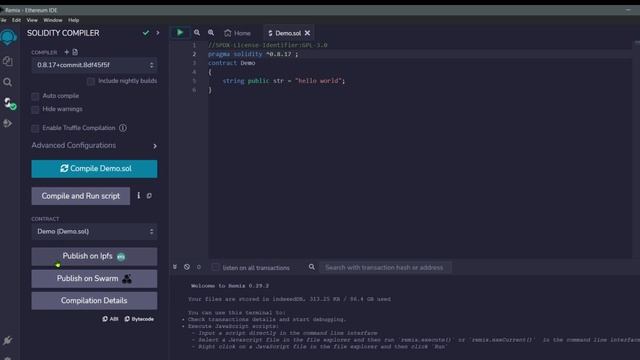
Task: Click the pending transactions counter 0
Action: [199, 267]
